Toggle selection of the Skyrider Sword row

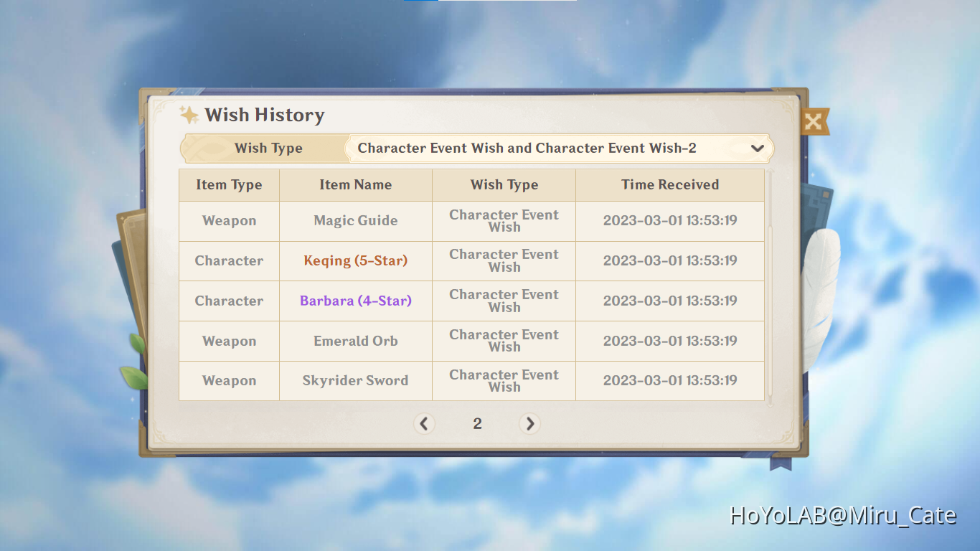tap(355, 381)
